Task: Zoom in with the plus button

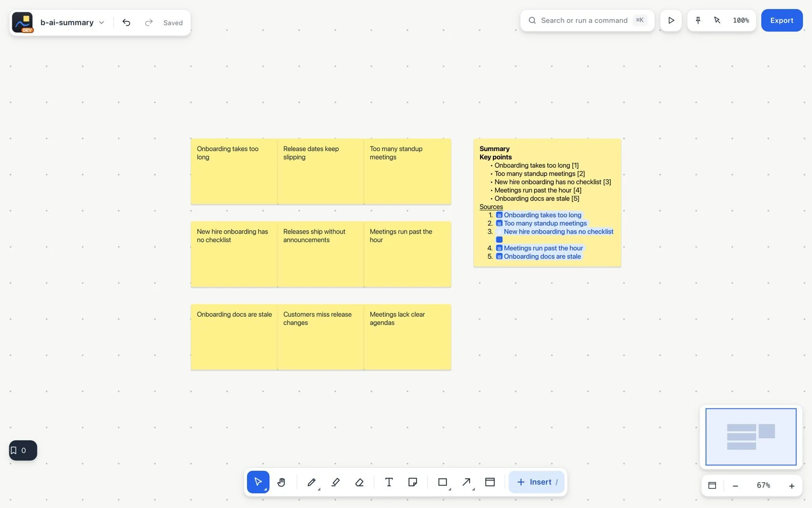Action: coord(791,486)
